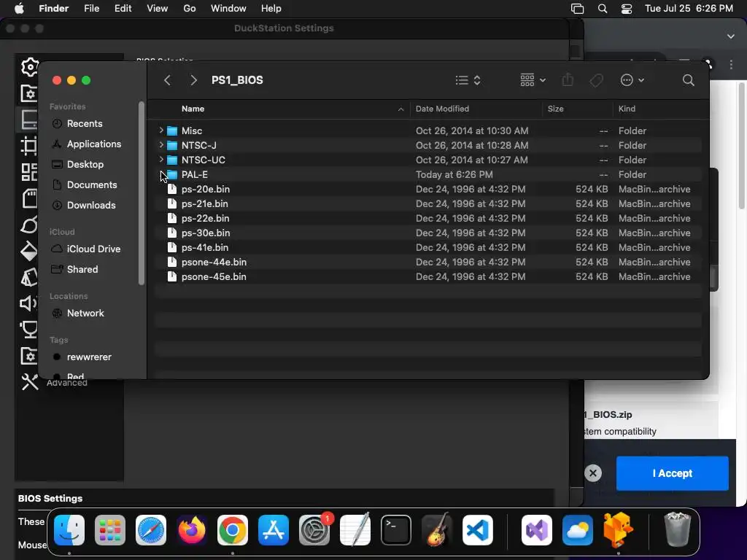The image size is (747, 560).
Task: Launch Visual Studio Code from Dock
Action: tap(478, 530)
